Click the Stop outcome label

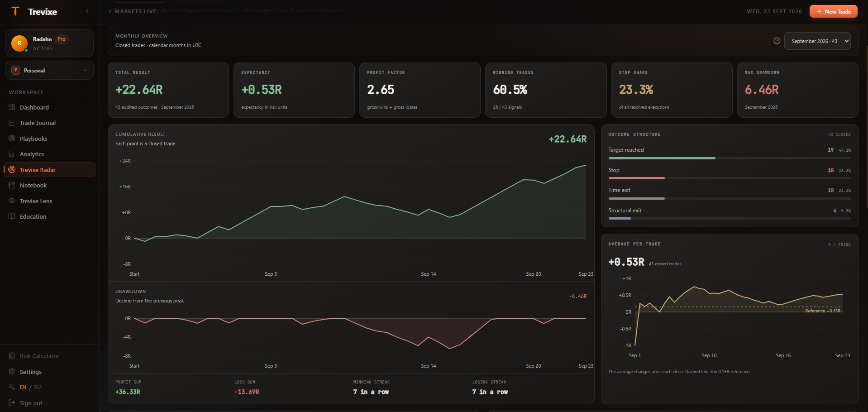click(614, 170)
